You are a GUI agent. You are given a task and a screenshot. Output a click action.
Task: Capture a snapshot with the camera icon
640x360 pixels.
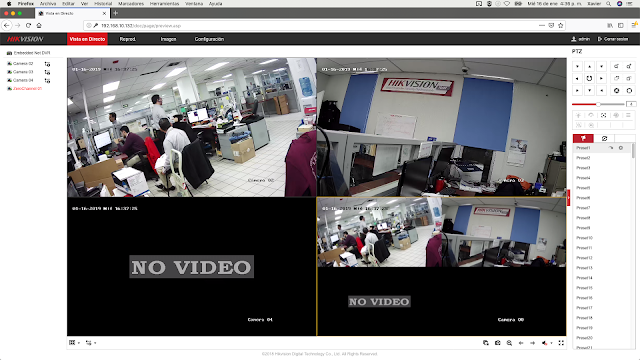[498, 343]
